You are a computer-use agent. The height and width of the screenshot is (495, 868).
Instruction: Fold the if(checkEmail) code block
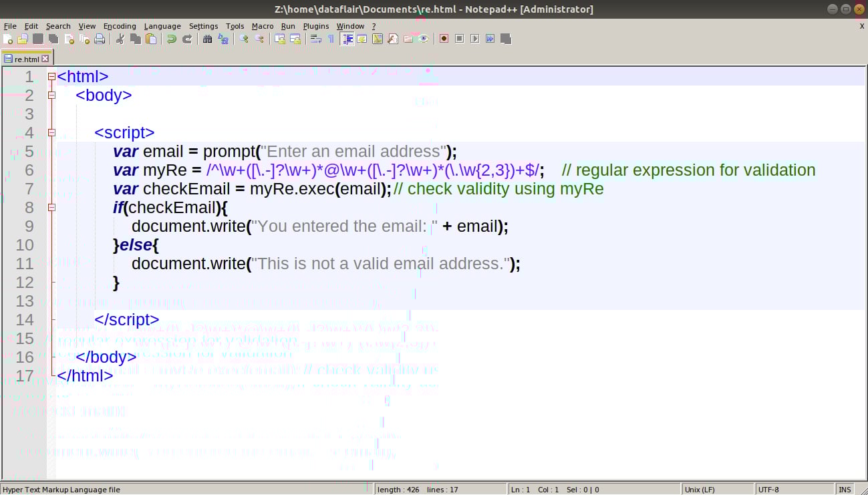coord(51,207)
